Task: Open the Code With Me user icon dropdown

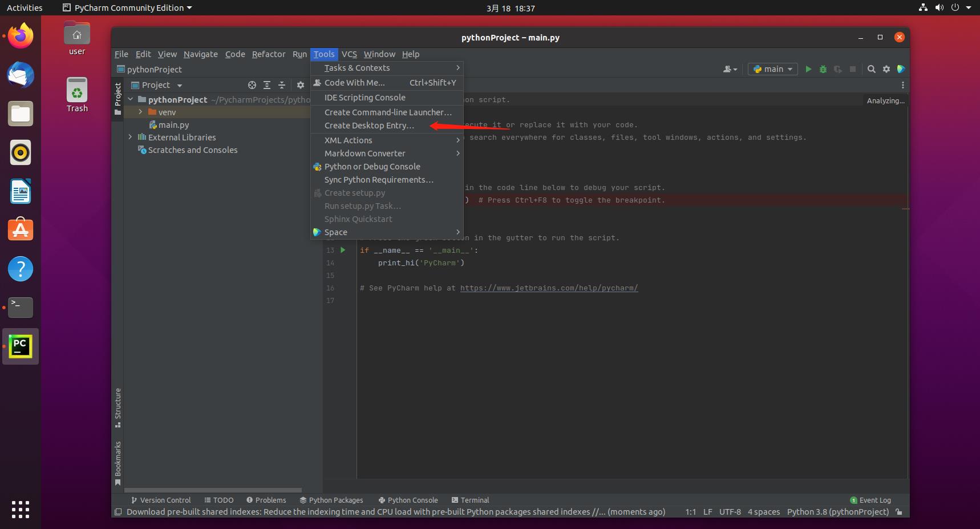Action: click(730, 69)
